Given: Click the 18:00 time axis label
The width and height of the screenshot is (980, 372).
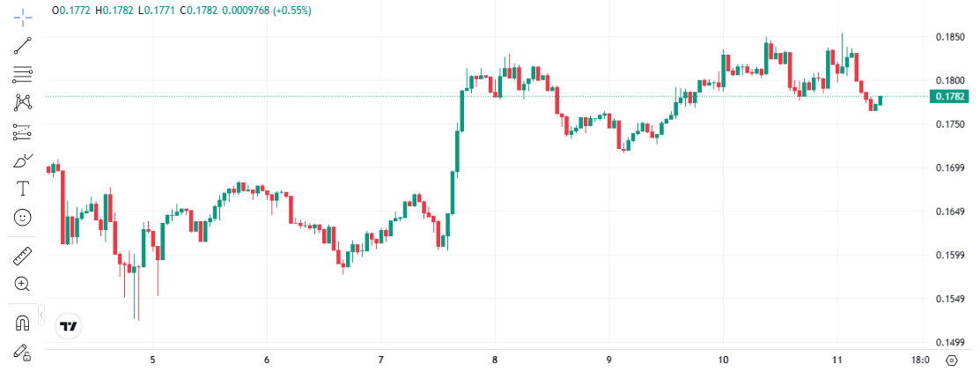Looking at the screenshot, I should pos(920,360).
